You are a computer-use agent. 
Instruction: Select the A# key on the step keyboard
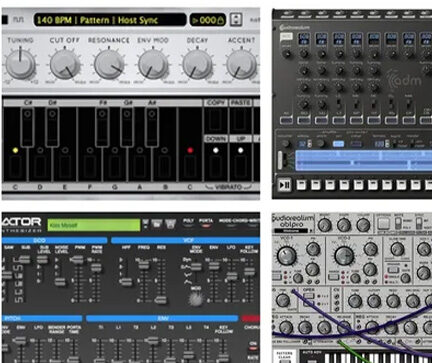pos(152,127)
